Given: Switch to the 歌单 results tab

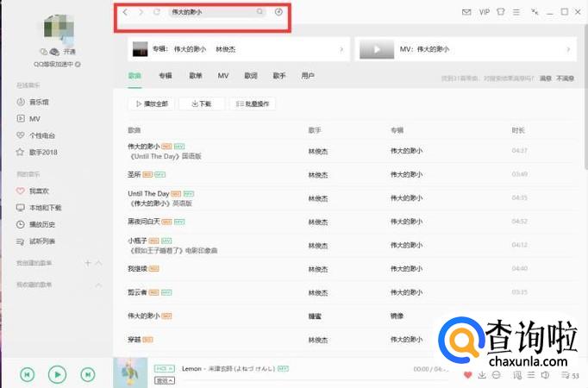Looking at the screenshot, I should click(x=196, y=76).
